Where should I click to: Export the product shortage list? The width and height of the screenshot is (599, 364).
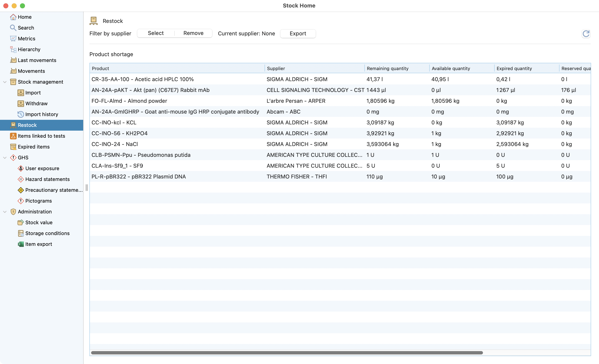click(298, 33)
